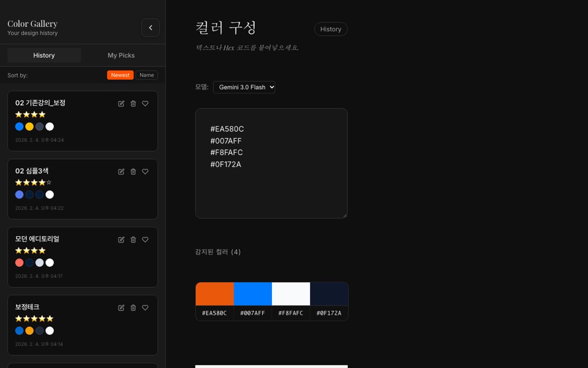The image size is (588, 368).
Task: Click the five-star rating of 보정테크
Action: click(x=34, y=318)
